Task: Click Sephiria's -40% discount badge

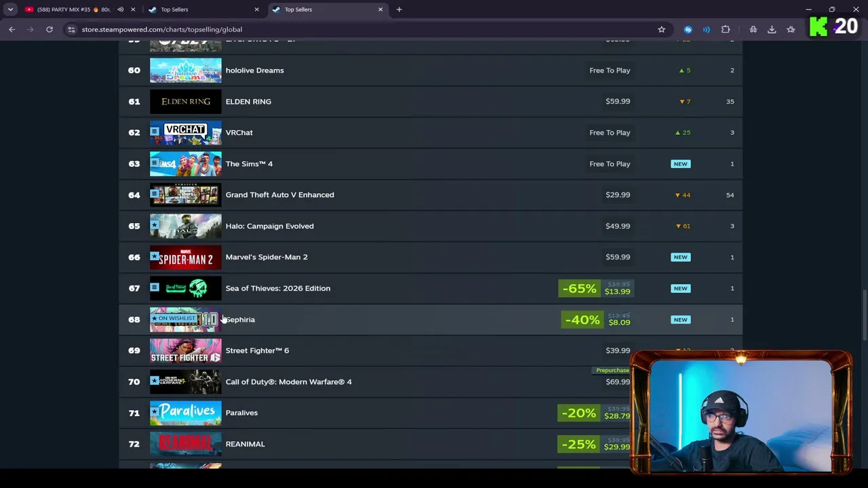Action: click(582, 320)
